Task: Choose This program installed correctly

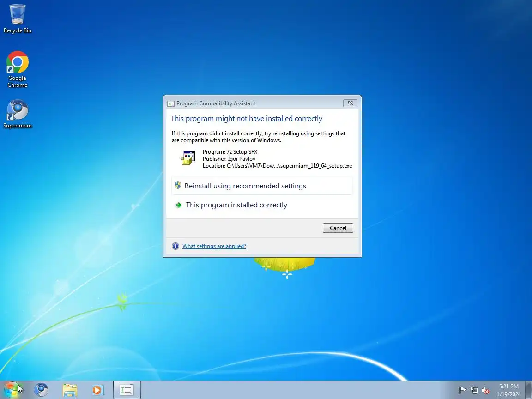Action: click(262, 205)
